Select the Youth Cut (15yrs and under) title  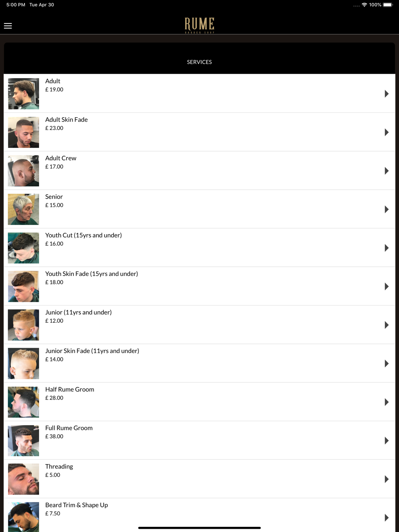point(83,235)
